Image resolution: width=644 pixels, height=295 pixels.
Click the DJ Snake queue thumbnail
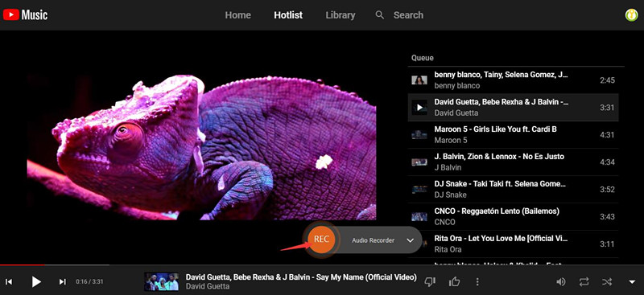tap(419, 189)
